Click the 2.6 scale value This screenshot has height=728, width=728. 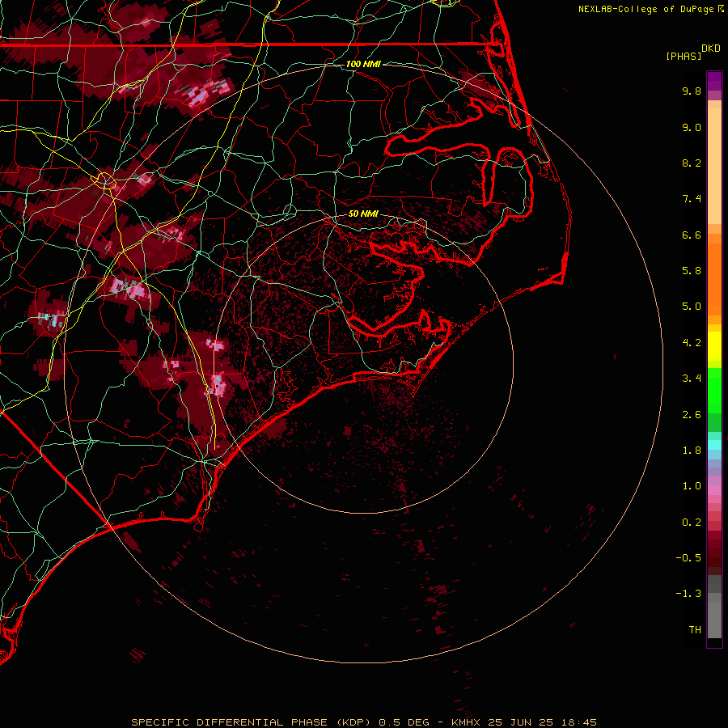click(x=692, y=415)
